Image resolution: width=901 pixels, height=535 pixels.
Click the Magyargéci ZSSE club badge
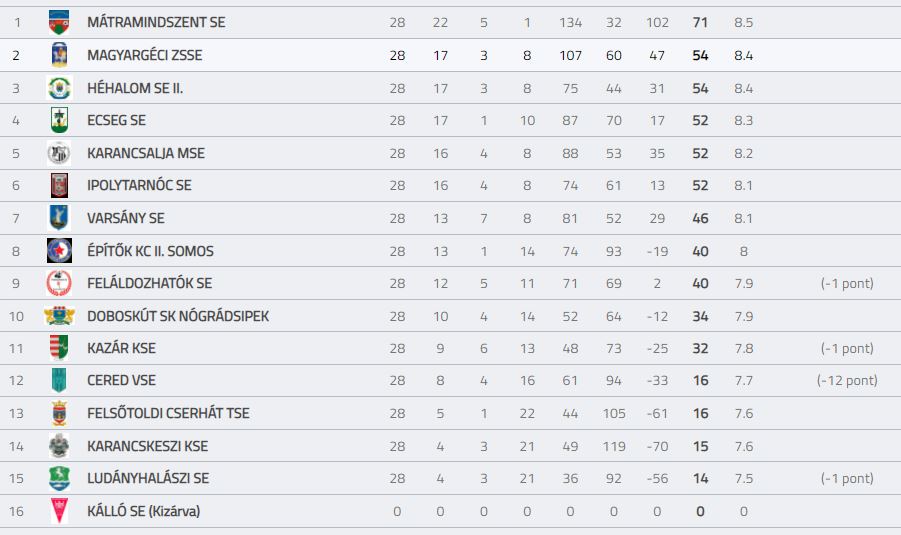(x=59, y=55)
